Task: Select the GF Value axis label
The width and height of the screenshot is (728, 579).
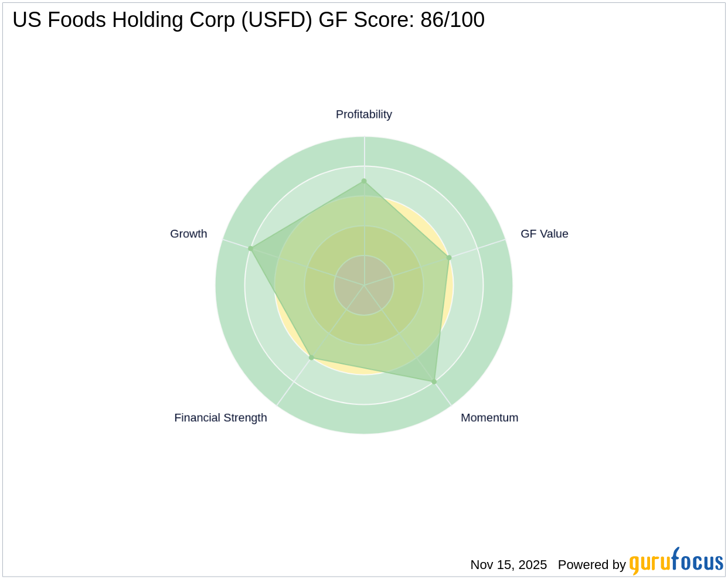Action: [544, 234]
